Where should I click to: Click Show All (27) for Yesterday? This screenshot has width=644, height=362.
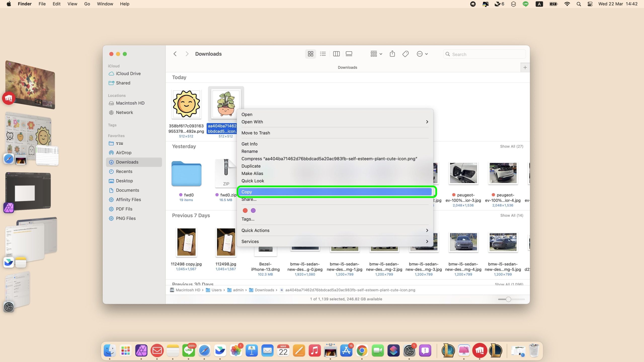(511, 146)
